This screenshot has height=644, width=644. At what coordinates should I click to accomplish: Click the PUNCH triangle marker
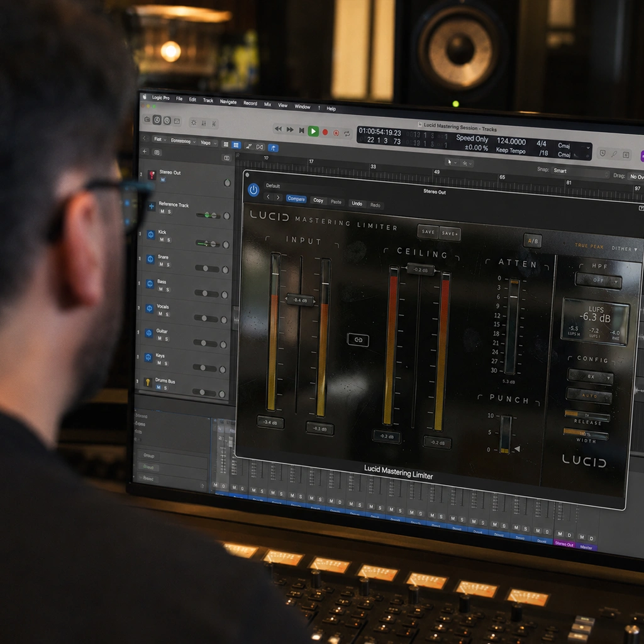pos(517,449)
